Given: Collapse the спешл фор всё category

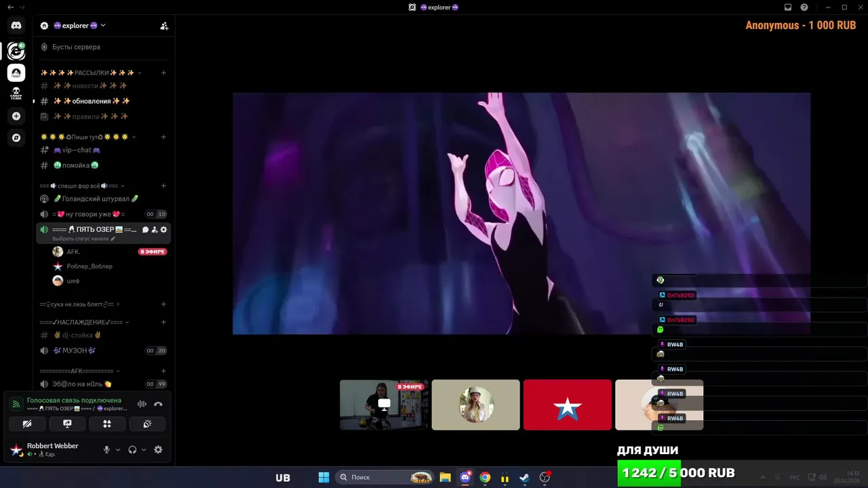Looking at the screenshot, I should click(83, 186).
